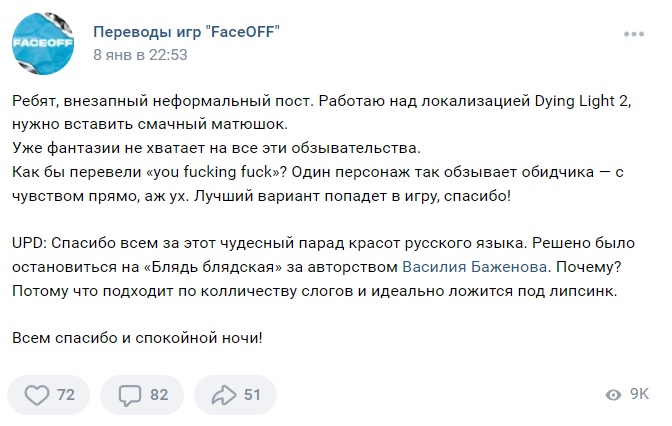This screenshot has height=426, width=672.
Task: Click the eye views icon
Action: [613, 395]
